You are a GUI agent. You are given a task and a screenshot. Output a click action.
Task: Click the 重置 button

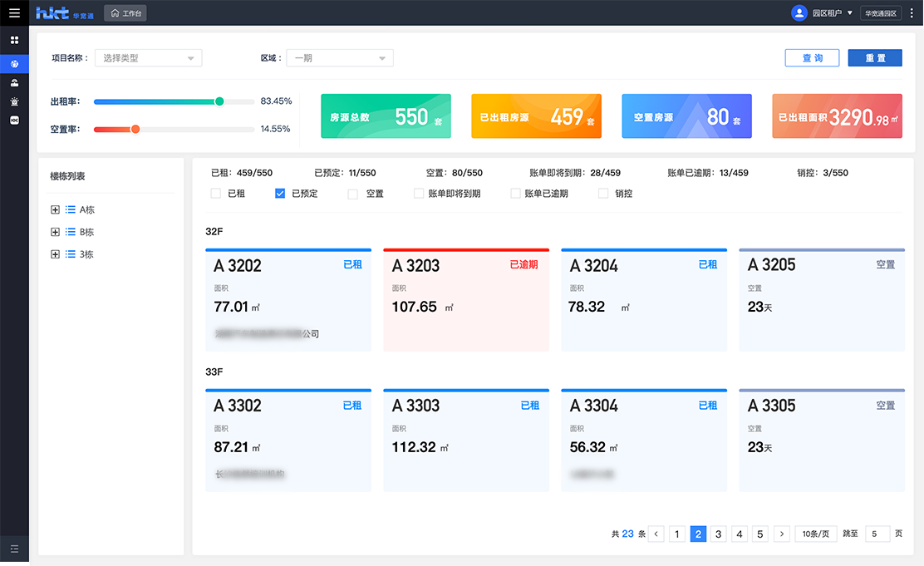point(875,58)
